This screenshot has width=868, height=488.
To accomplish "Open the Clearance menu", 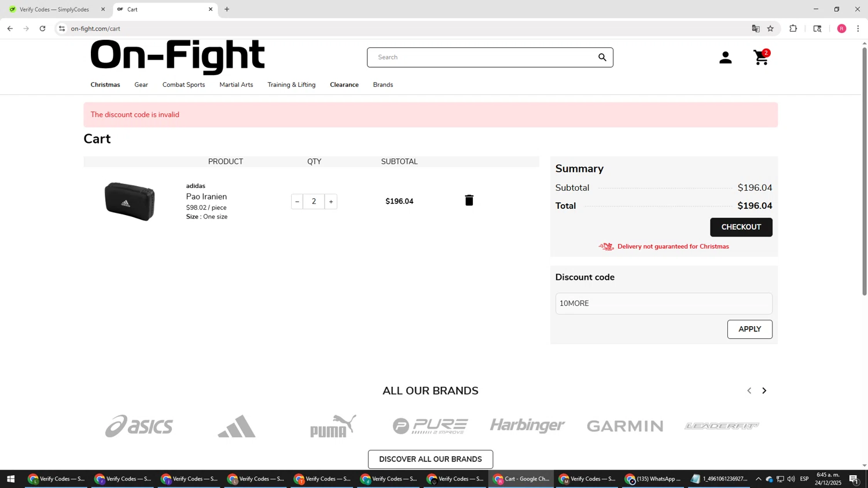I will (x=344, y=84).
